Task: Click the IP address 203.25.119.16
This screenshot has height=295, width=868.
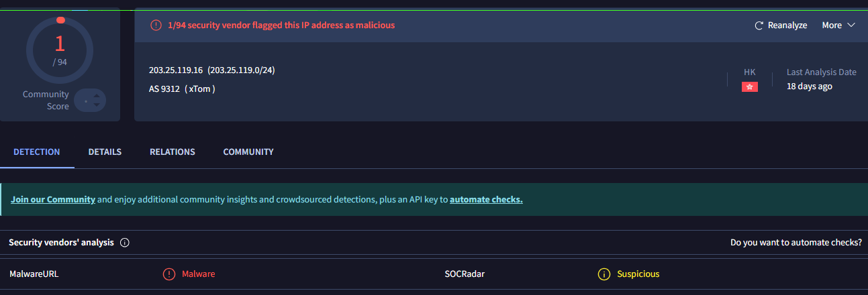Action: (x=176, y=70)
